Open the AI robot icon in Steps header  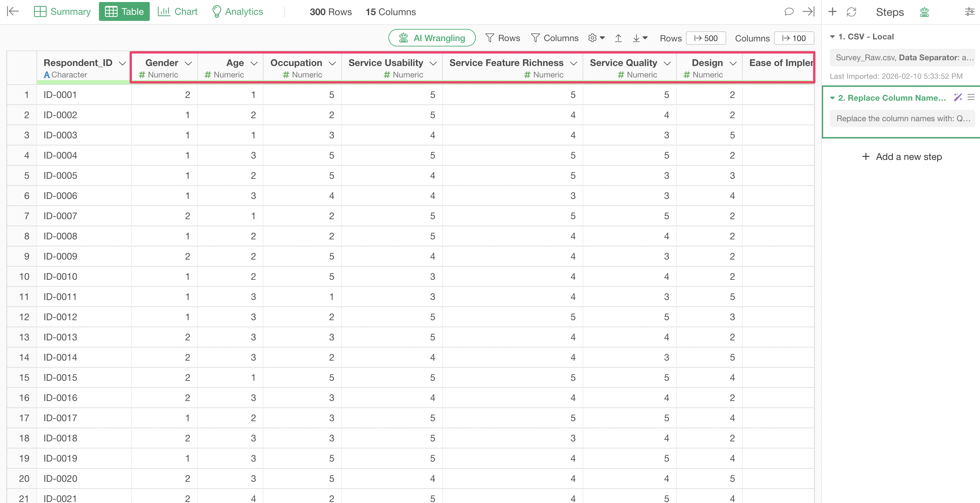click(x=924, y=12)
